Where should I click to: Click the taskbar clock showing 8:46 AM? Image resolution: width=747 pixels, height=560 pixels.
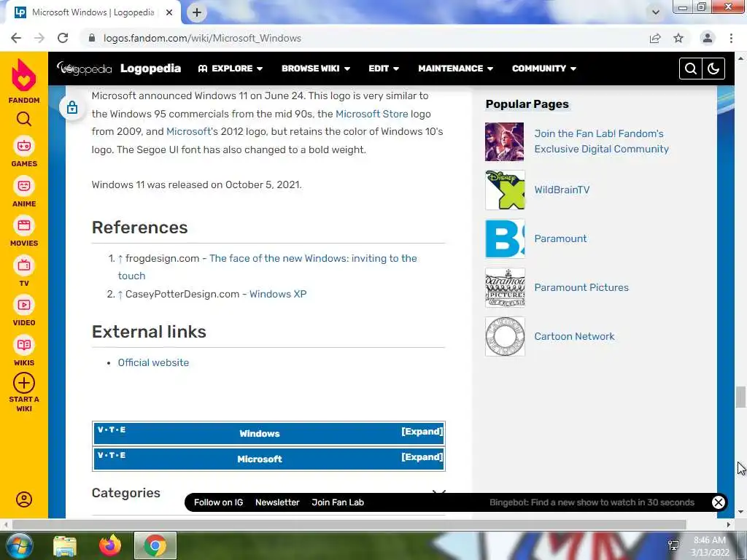710,540
